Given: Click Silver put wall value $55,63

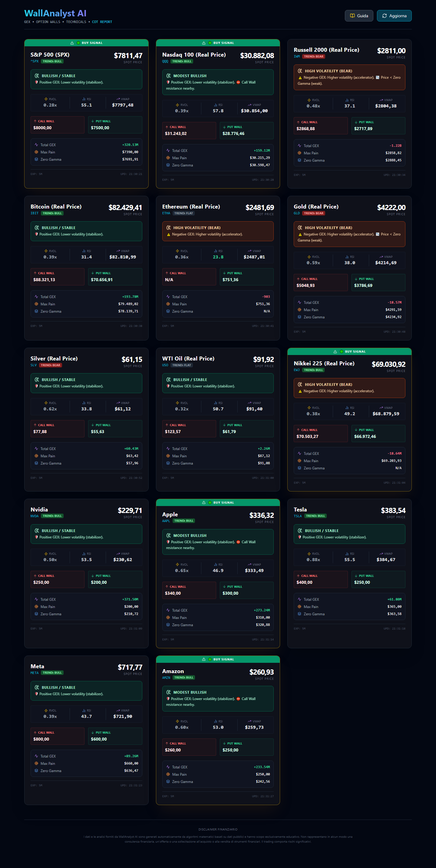Looking at the screenshot, I should tap(97, 432).
